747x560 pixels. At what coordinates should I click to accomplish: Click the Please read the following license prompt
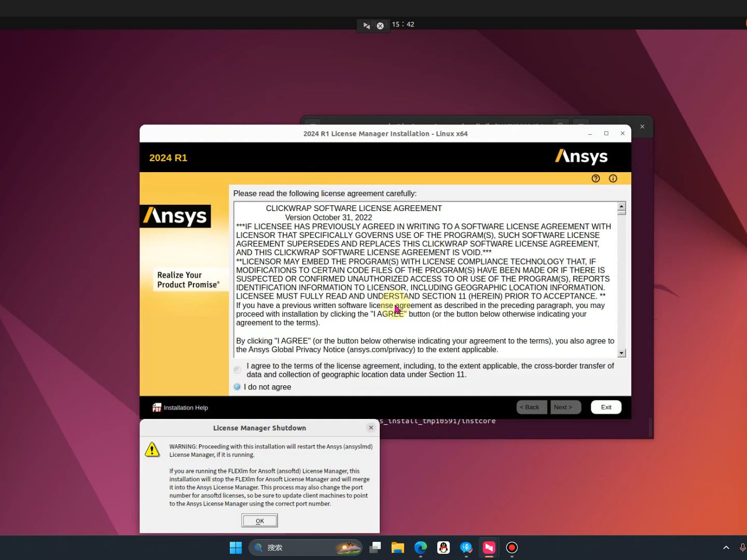tap(325, 193)
